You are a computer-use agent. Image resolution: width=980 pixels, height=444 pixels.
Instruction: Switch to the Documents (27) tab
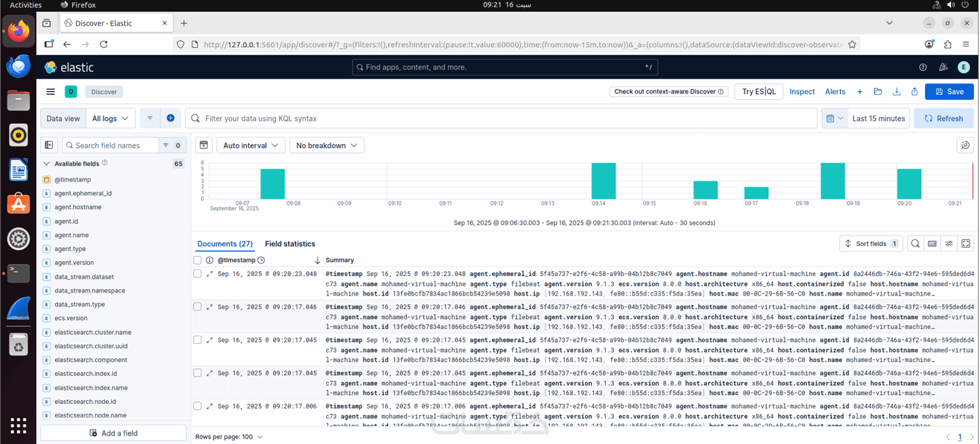[x=225, y=243]
